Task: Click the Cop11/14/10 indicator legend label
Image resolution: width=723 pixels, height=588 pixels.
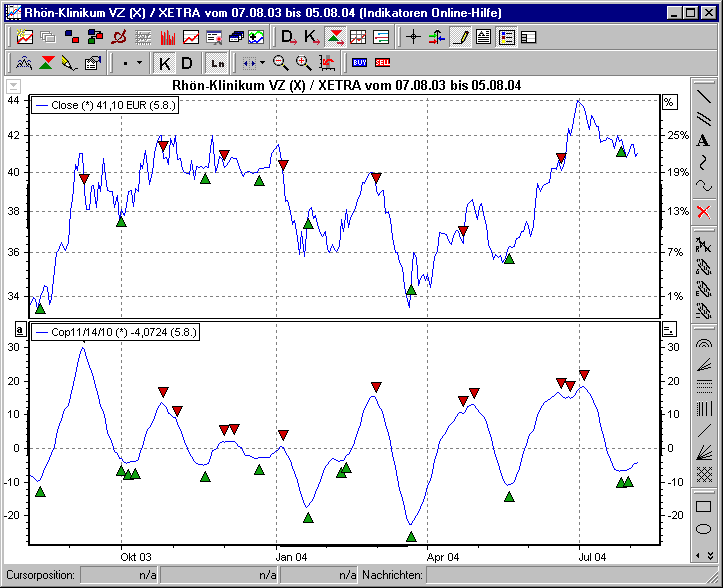Action: pos(116,329)
